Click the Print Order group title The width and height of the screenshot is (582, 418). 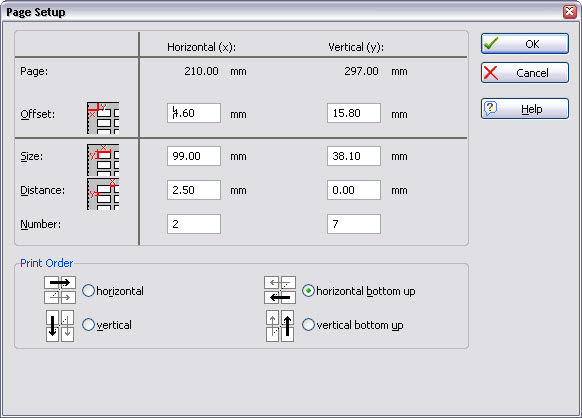click(x=46, y=263)
